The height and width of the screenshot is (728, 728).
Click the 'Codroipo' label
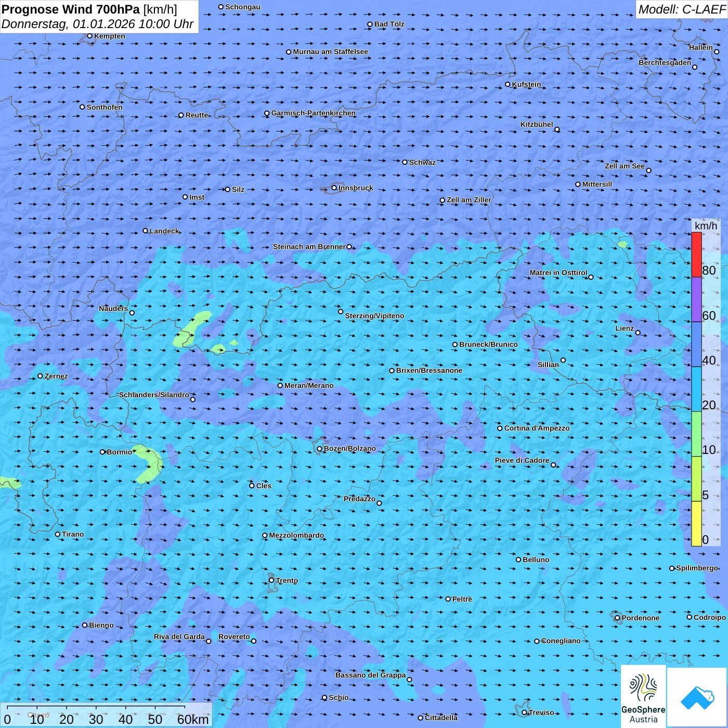(x=710, y=617)
